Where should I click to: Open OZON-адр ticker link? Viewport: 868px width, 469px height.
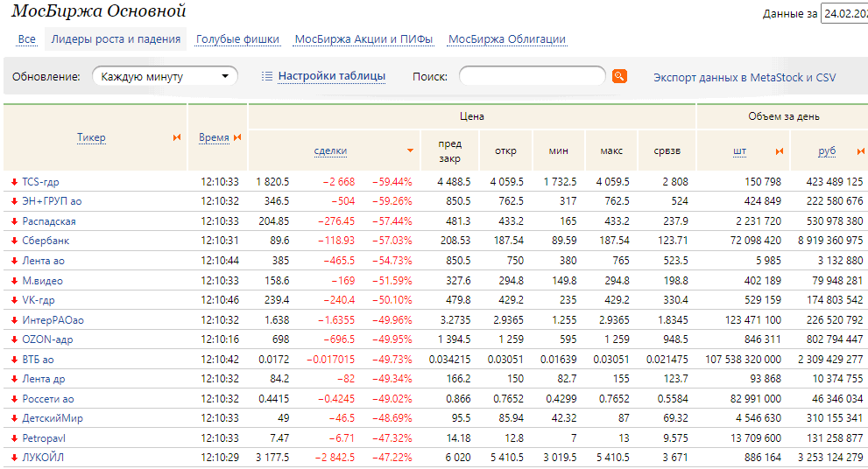pyautogui.click(x=47, y=339)
